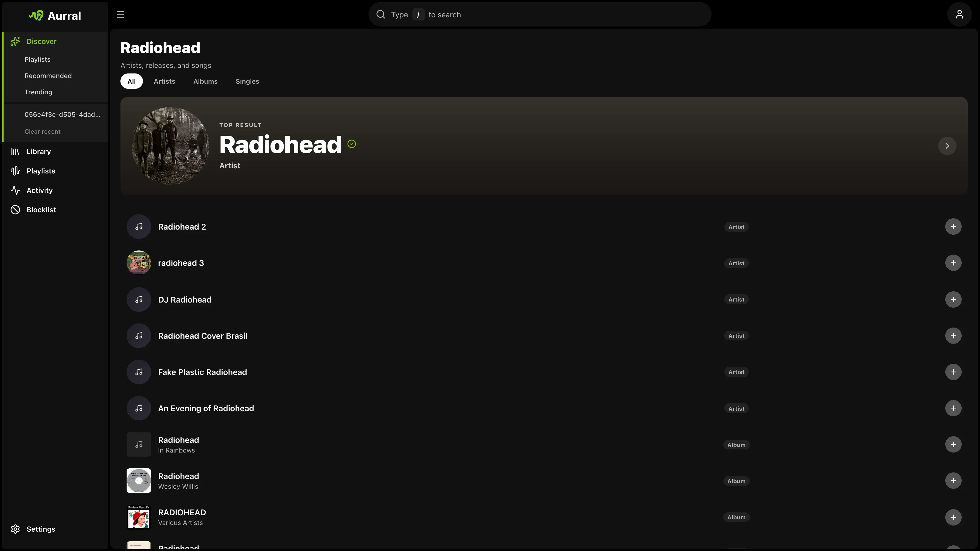Open Recommended under Discover
980x551 pixels.
pyautogui.click(x=48, y=76)
